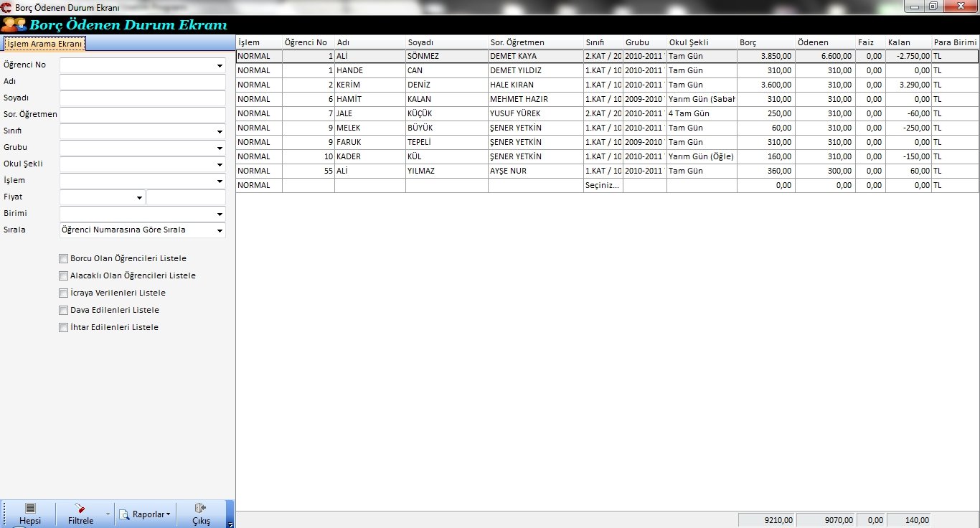
Task: Click into the Adı search field
Action: click(x=142, y=82)
